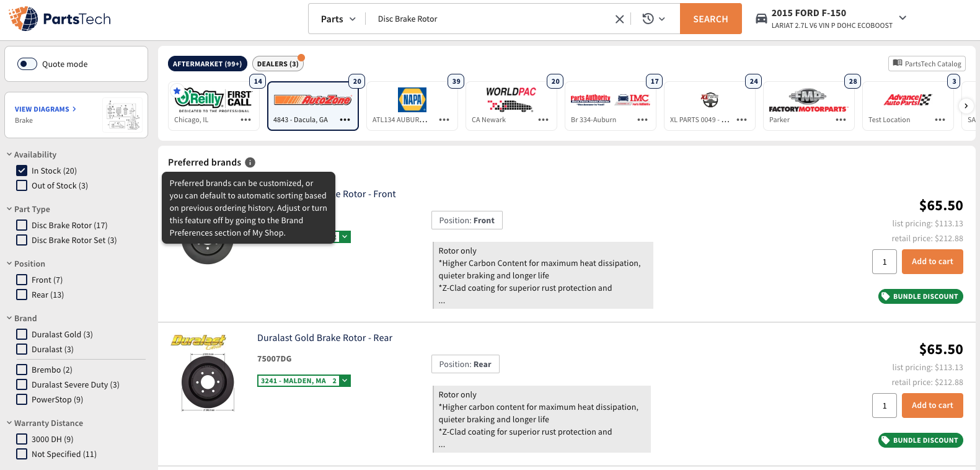The width and height of the screenshot is (980, 470).
Task: Select Advance Auto Parts supplier logo
Action: click(907, 99)
